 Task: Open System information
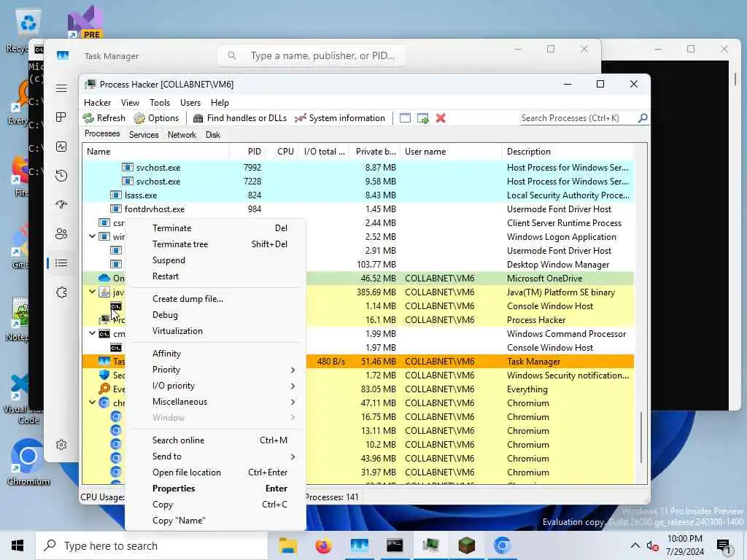(340, 118)
